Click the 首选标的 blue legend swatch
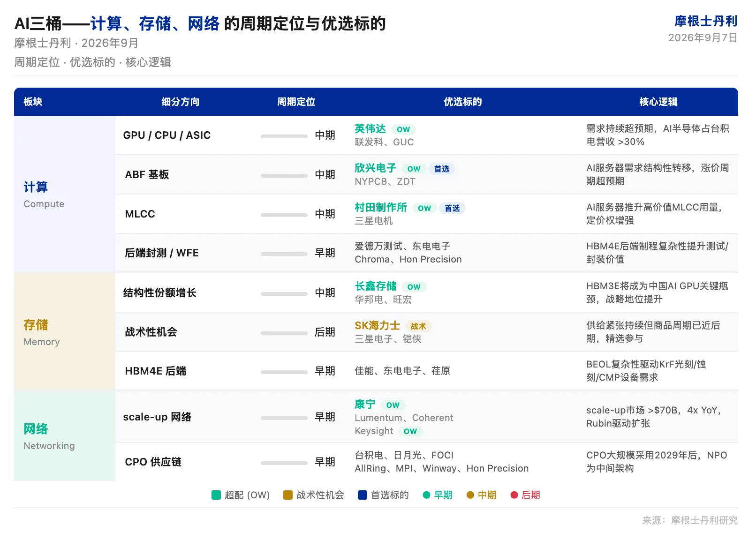 pyautogui.click(x=362, y=495)
